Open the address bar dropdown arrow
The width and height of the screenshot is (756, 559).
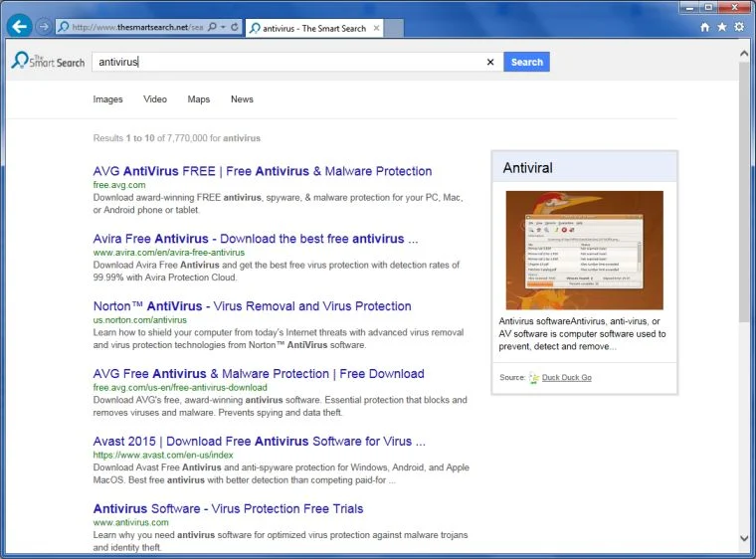point(223,27)
